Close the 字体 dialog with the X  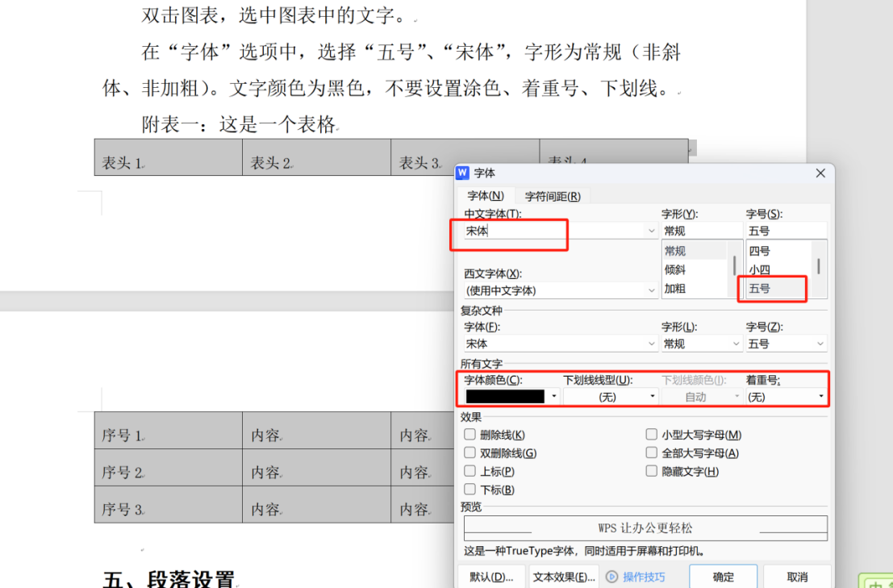coord(820,173)
